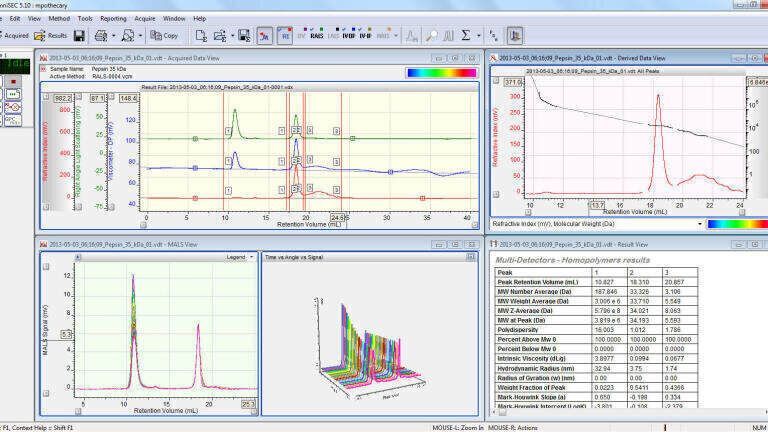Click the save analysis results icon

point(244,36)
